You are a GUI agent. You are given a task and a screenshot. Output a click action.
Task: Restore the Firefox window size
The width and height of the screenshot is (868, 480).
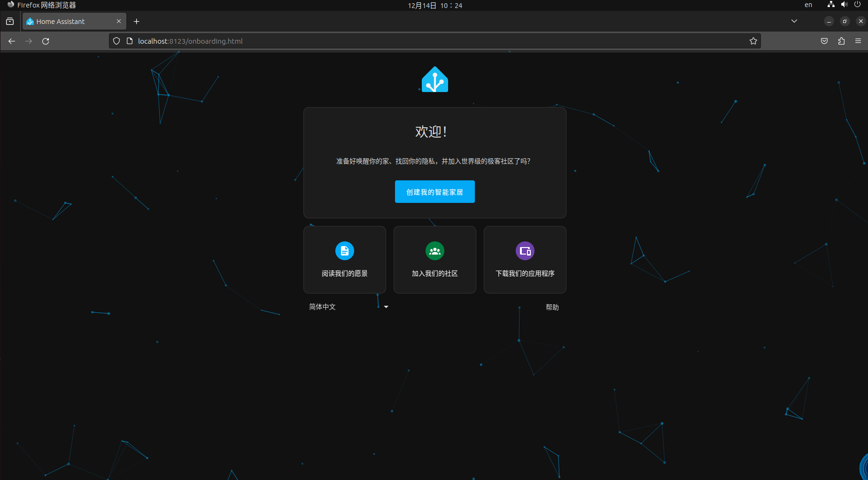tap(845, 22)
